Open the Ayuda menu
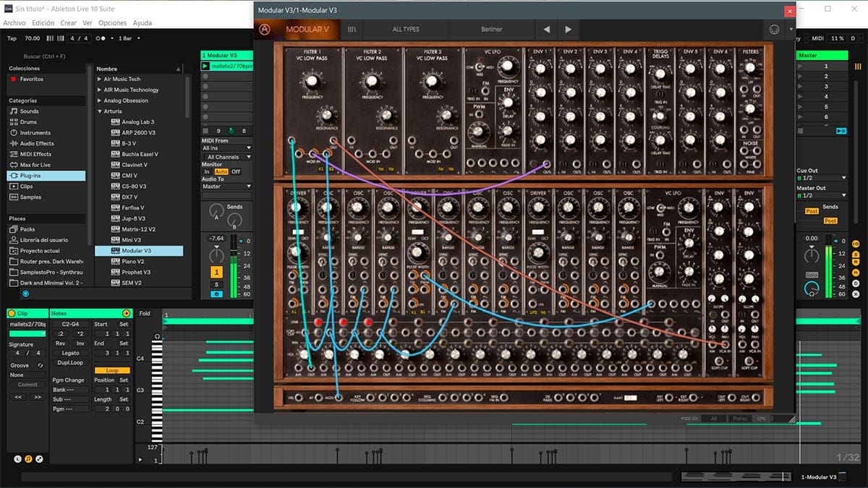 [x=142, y=23]
